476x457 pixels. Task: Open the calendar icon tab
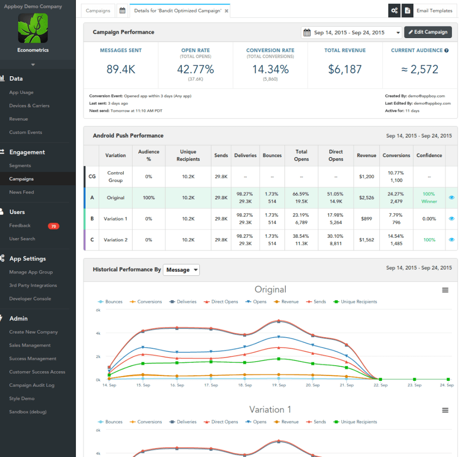122,11
